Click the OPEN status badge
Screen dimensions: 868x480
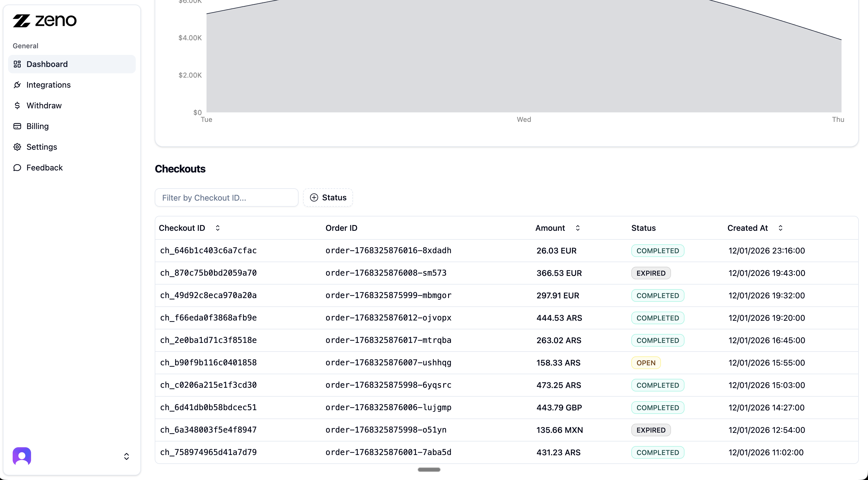(646, 363)
